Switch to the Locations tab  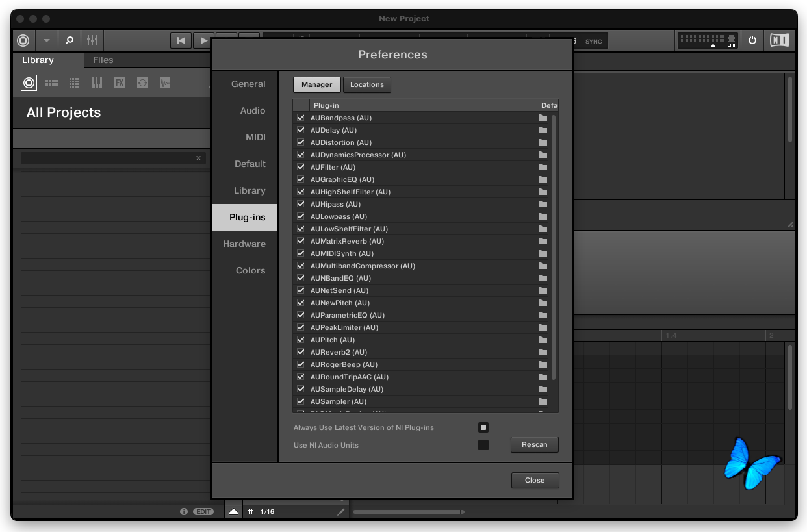(367, 84)
